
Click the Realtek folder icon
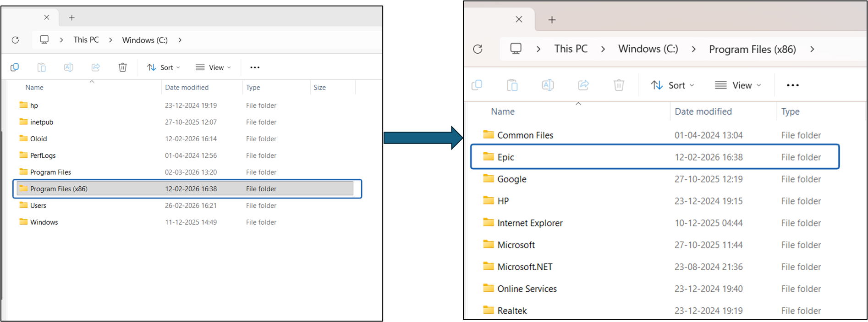coord(489,310)
